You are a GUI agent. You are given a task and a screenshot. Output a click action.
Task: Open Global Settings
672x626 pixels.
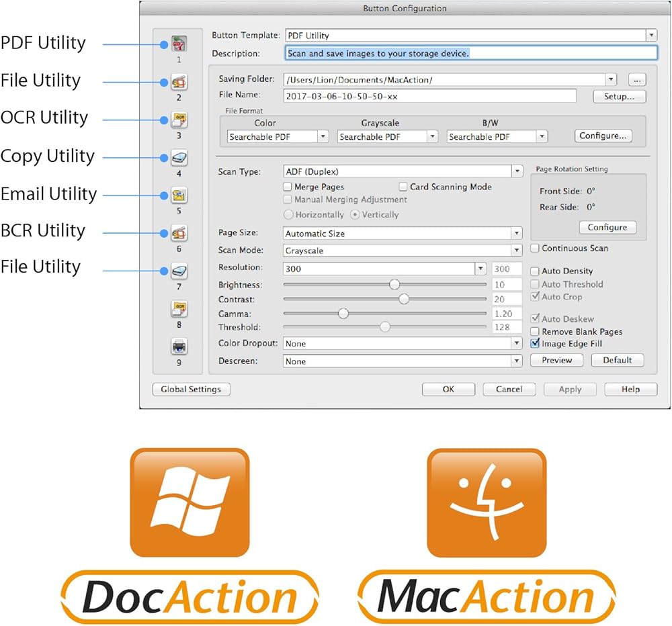[191, 390]
